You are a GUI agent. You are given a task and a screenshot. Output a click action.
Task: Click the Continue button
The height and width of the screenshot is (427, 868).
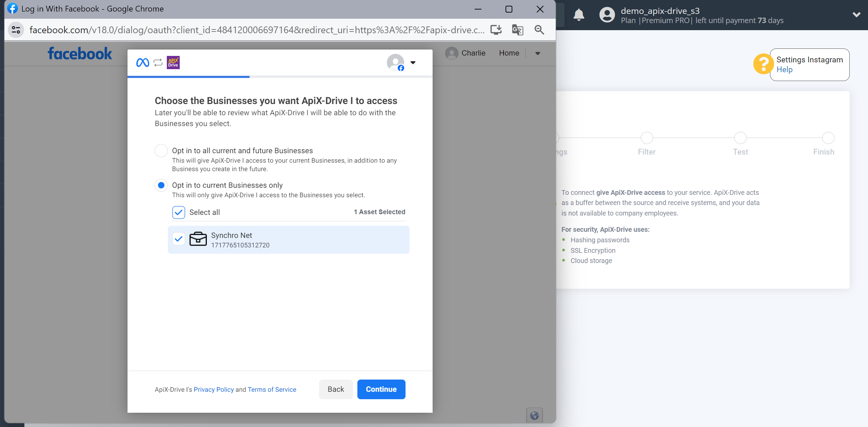coord(381,389)
